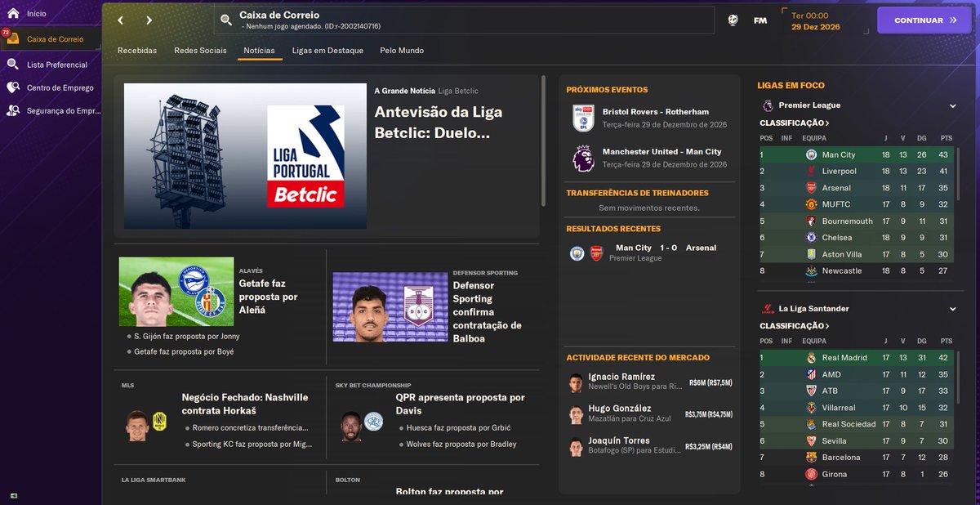Click 'Sporting KC faz proposta por Mig...'
The height and width of the screenshot is (505, 980).
click(x=252, y=445)
